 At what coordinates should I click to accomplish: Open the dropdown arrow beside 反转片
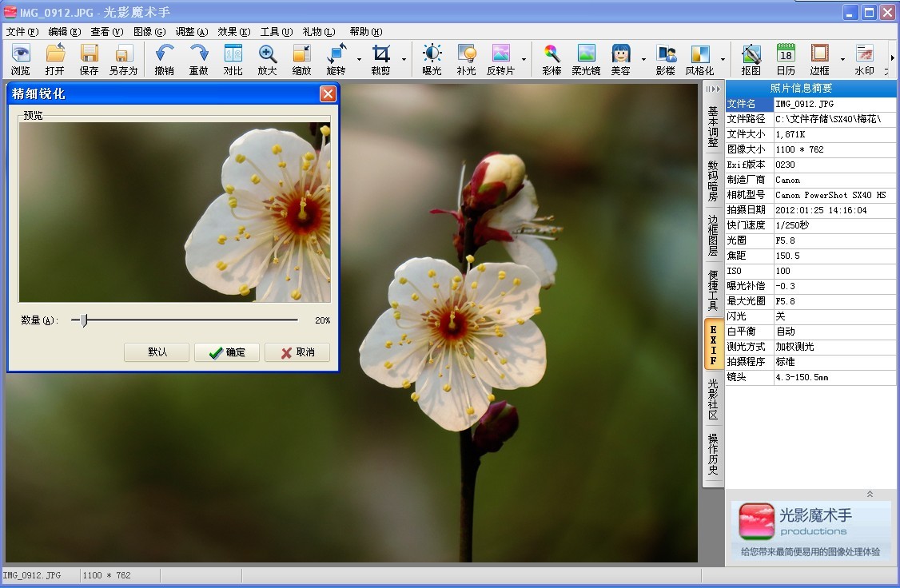524,59
